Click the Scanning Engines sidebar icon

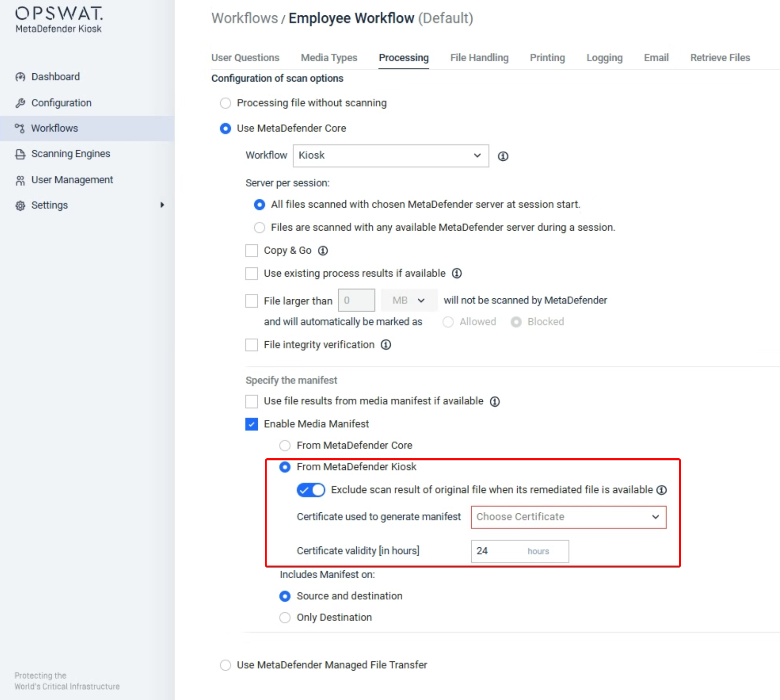point(20,154)
